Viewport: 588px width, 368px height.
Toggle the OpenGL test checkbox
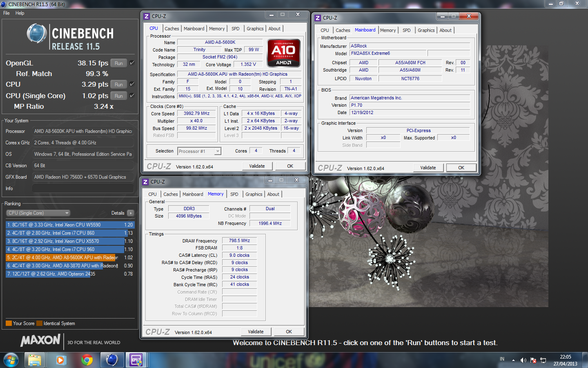pyautogui.click(x=132, y=63)
